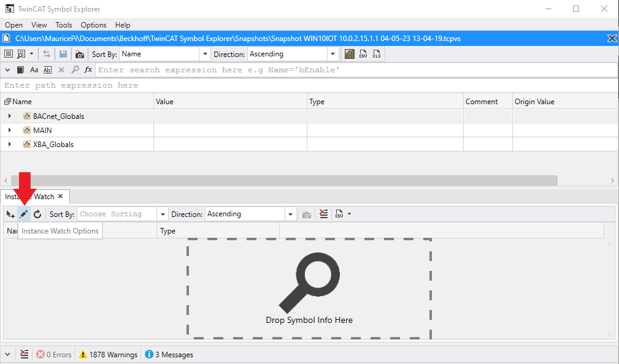Expand the search bar chevron
The height and width of the screenshot is (364, 619).
[7, 70]
